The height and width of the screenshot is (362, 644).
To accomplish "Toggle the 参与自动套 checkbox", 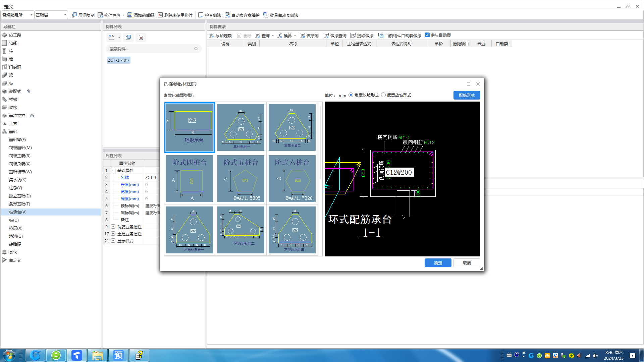I will (427, 35).
